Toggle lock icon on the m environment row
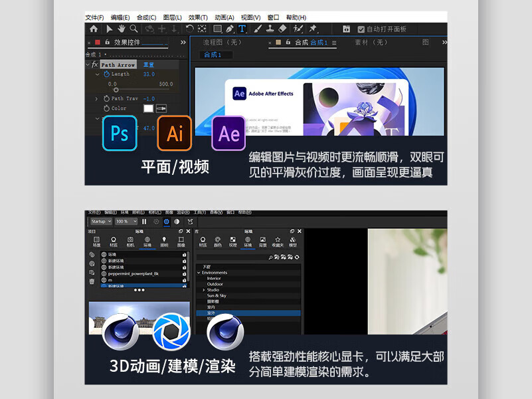This screenshot has width=532, height=399. click(x=184, y=280)
